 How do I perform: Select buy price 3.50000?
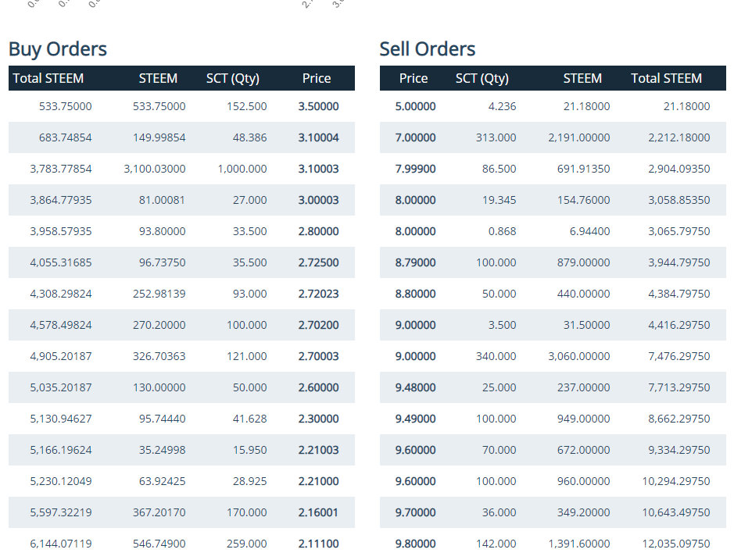(x=318, y=106)
